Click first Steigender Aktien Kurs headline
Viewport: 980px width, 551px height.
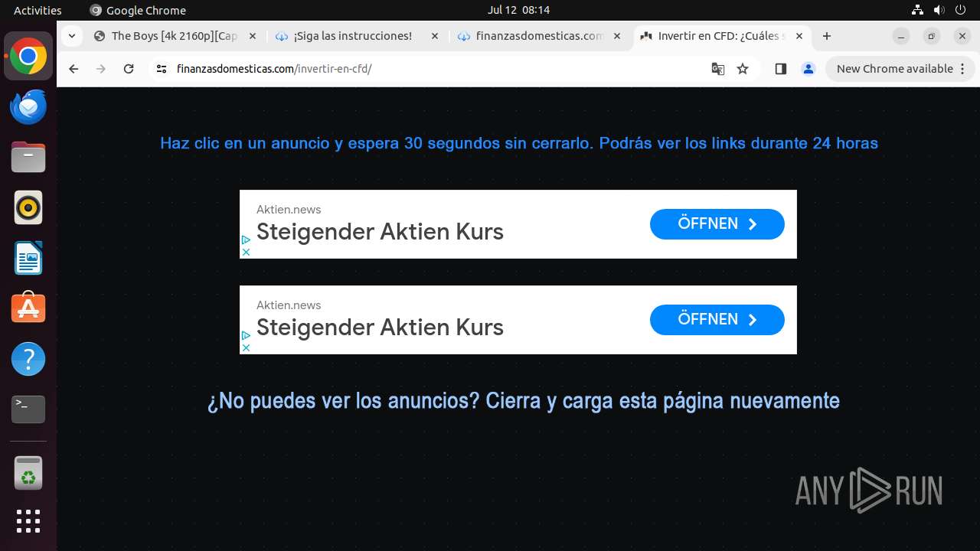[x=380, y=231]
